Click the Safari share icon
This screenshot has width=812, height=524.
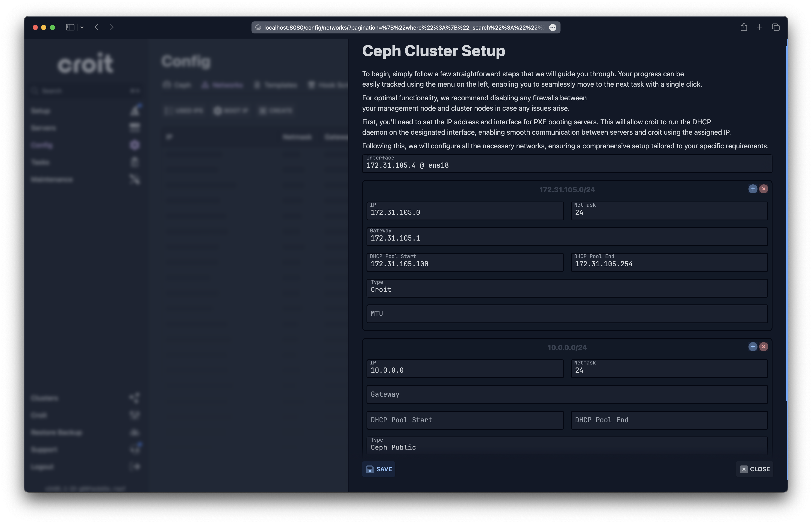click(744, 27)
